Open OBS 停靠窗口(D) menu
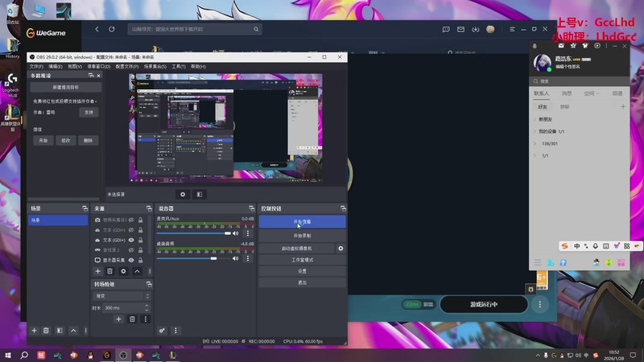This screenshot has height=362, width=644. 99,67
